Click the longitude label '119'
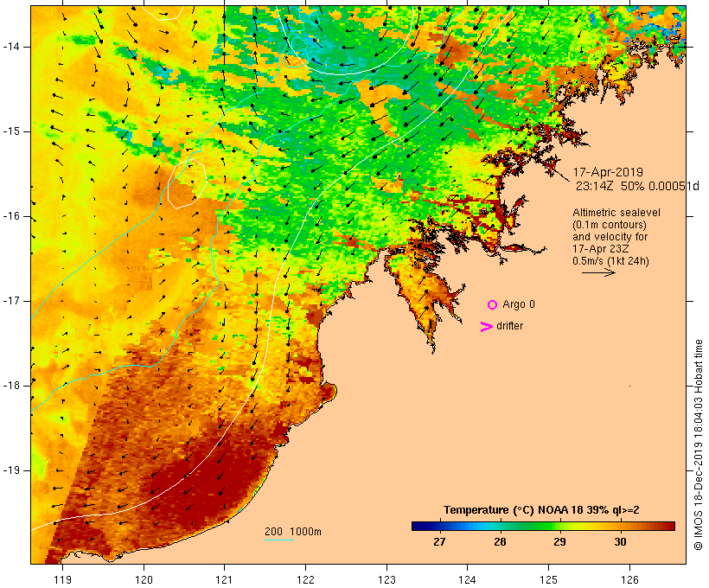 [62, 579]
